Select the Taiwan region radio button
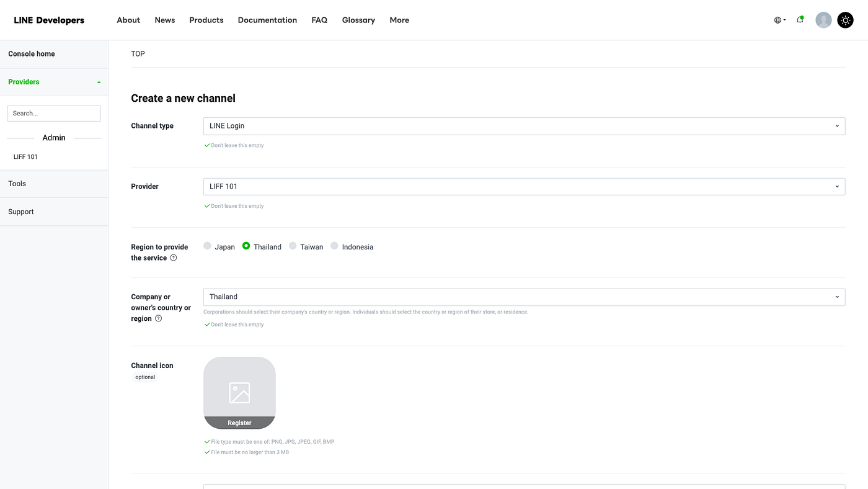 [x=293, y=246]
